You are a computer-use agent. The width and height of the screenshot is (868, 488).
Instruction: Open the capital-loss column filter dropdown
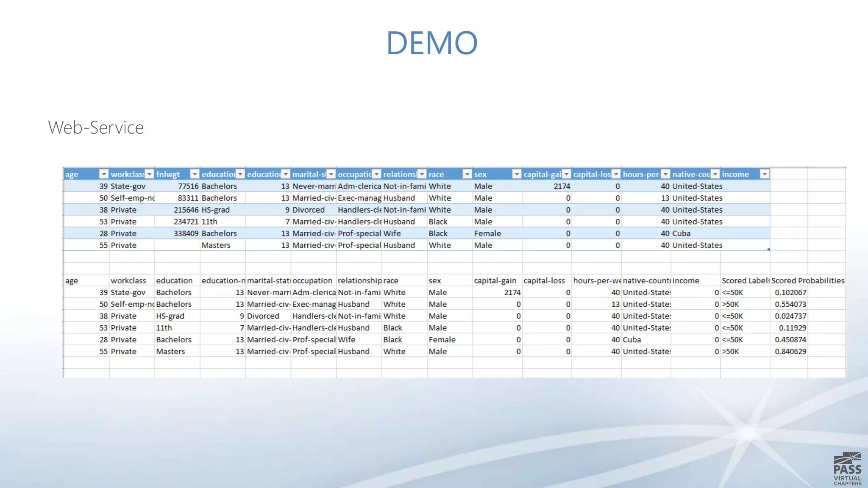[616, 174]
